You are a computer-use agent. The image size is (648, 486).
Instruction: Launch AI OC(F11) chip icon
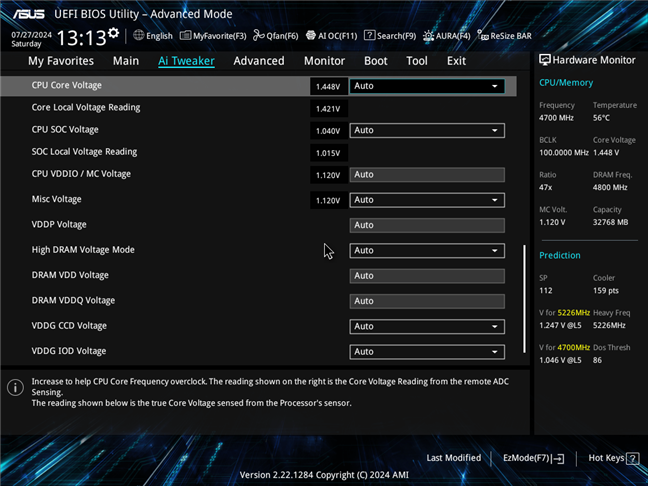pos(311,36)
